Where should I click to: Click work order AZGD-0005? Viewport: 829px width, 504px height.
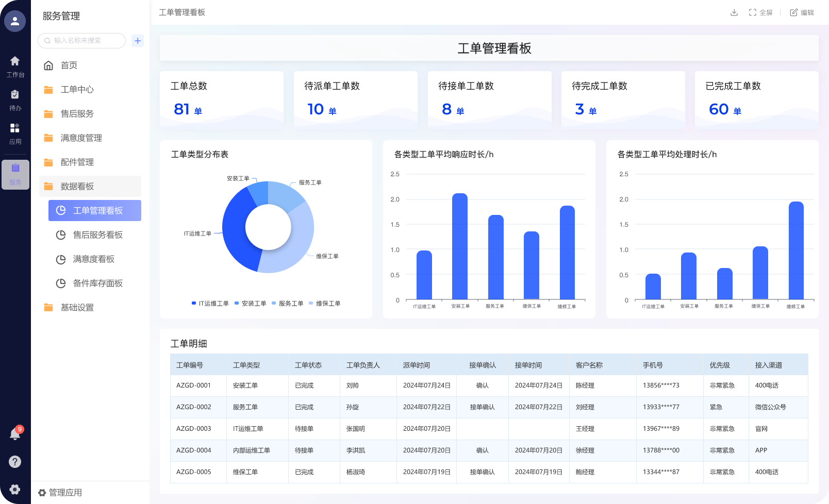click(193, 472)
